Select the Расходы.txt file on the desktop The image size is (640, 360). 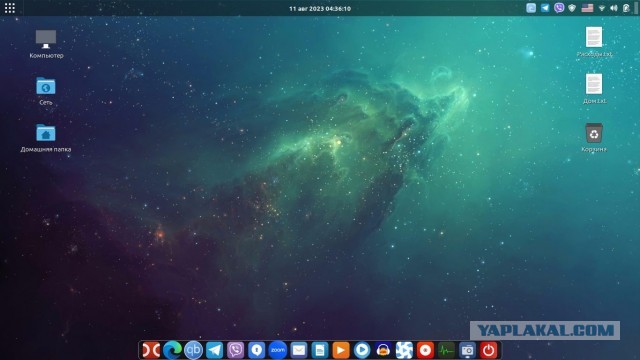click(x=594, y=42)
